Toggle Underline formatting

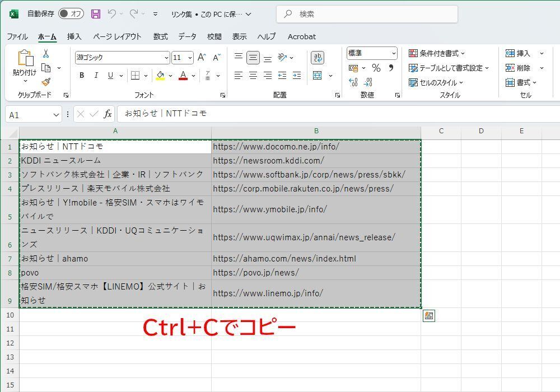(110, 76)
